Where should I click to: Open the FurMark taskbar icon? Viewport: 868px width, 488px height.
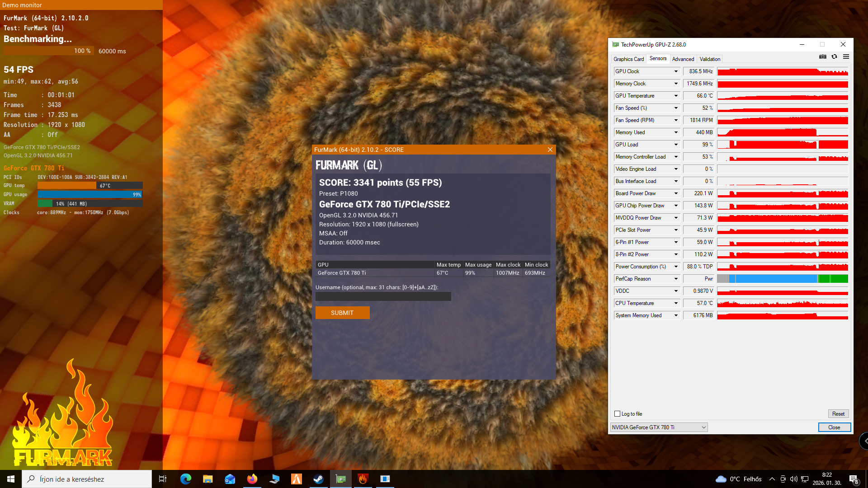[363, 479]
